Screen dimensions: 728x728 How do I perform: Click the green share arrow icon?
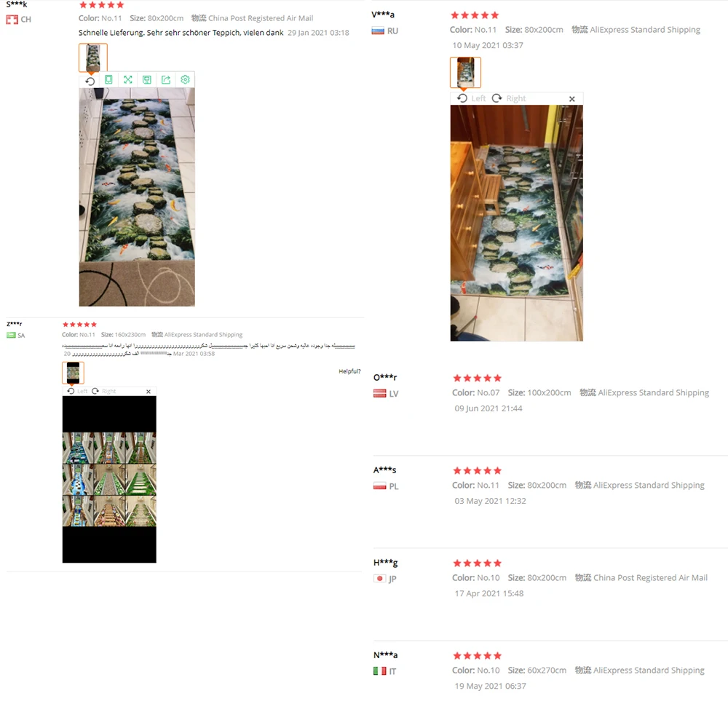coord(166,80)
